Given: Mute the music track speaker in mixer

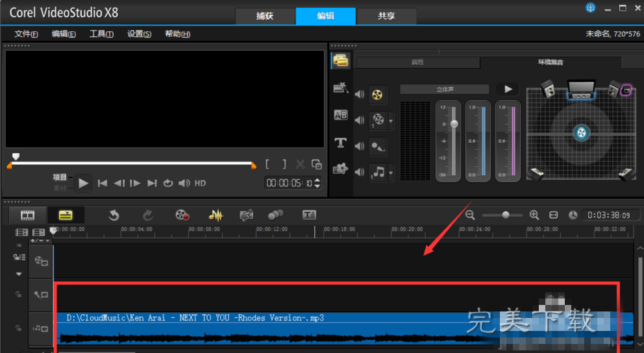Looking at the screenshot, I should (360, 172).
